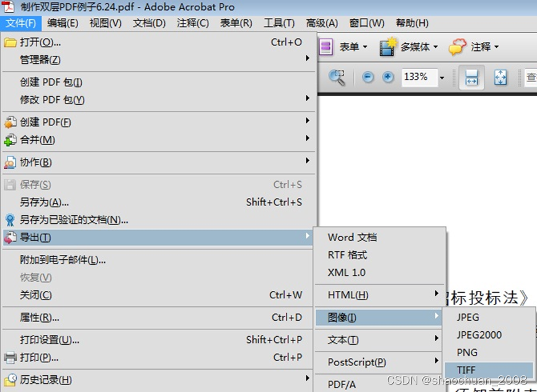Select the marquee zoom magnifier tool

pos(337,78)
